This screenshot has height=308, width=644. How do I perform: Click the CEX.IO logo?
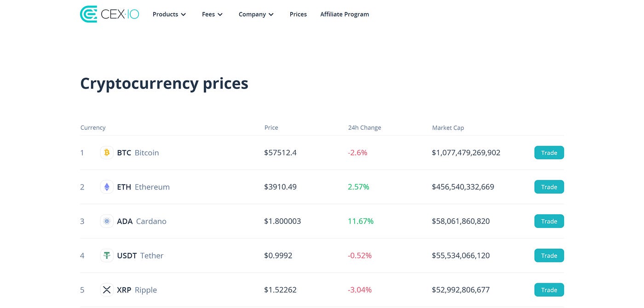[109, 14]
